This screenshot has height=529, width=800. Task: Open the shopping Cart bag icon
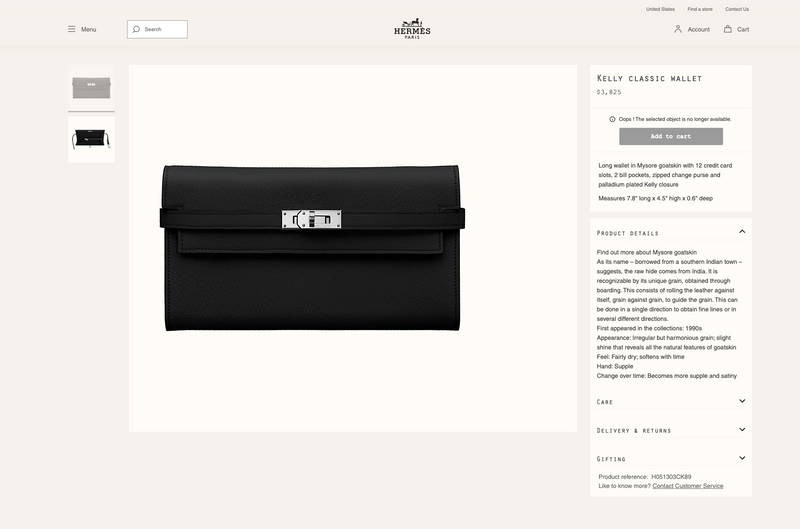point(728,29)
